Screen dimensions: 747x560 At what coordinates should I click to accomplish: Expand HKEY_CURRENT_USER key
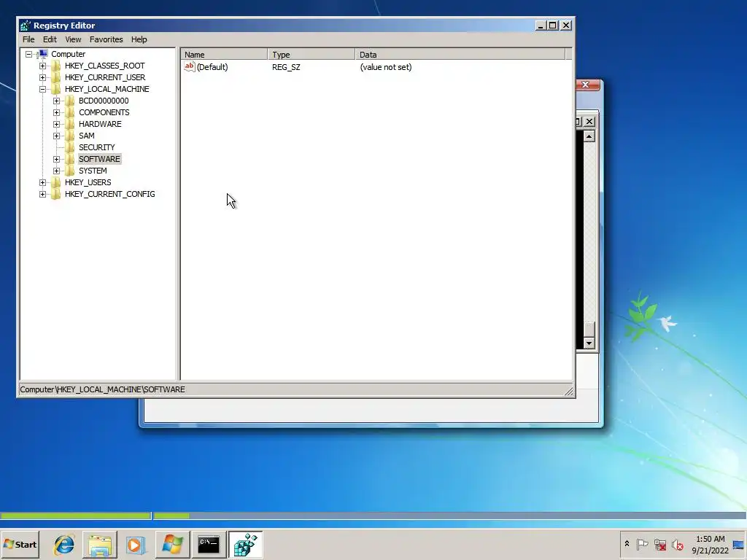pyautogui.click(x=42, y=77)
